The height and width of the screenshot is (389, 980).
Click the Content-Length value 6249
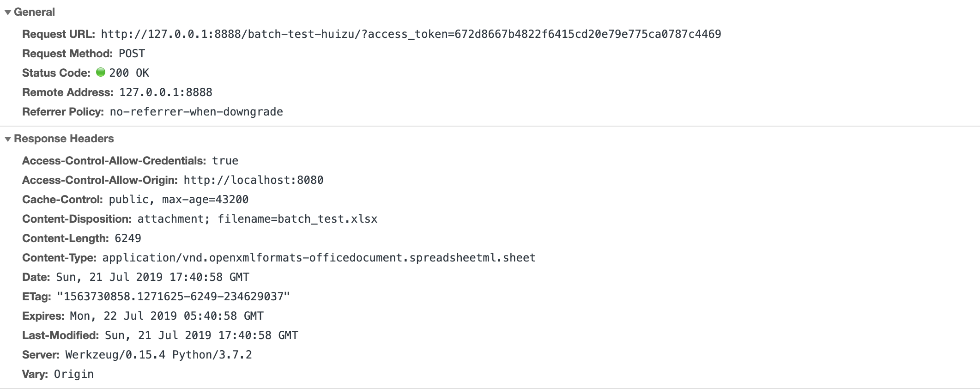point(128,238)
